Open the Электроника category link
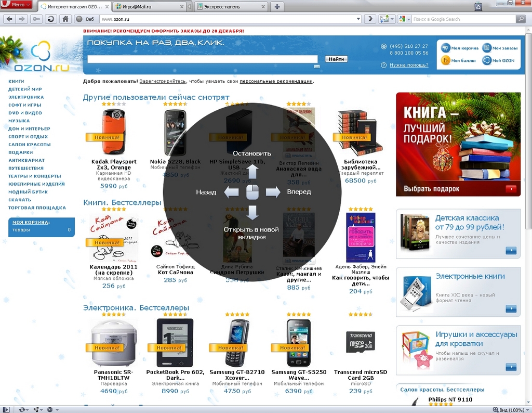 coord(26,97)
